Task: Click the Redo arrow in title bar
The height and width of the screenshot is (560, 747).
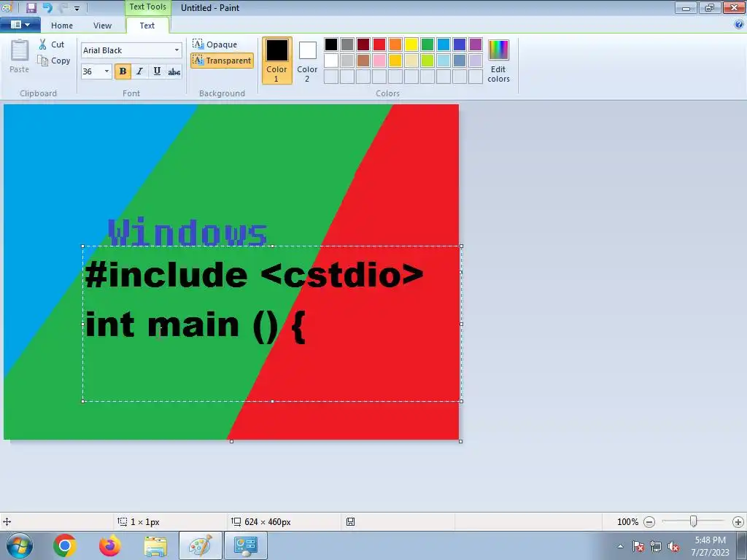Action: click(63, 7)
